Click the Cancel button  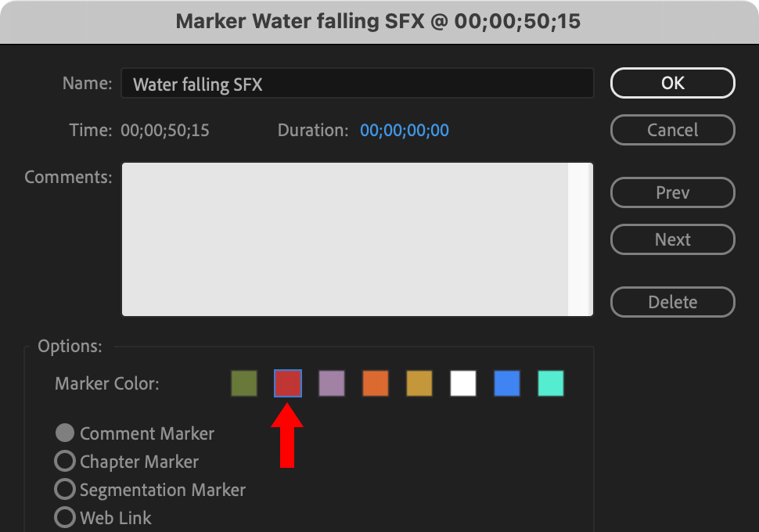click(x=672, y=130)
